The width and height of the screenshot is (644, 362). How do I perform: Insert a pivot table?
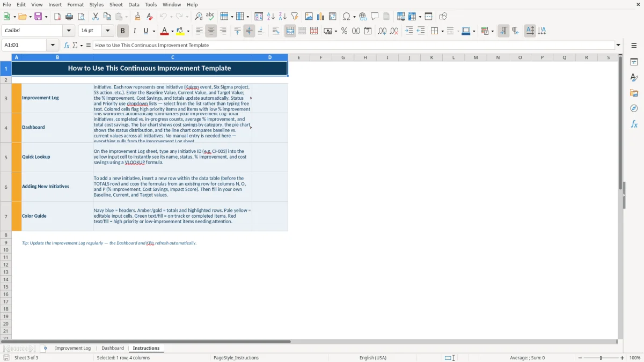333,17
